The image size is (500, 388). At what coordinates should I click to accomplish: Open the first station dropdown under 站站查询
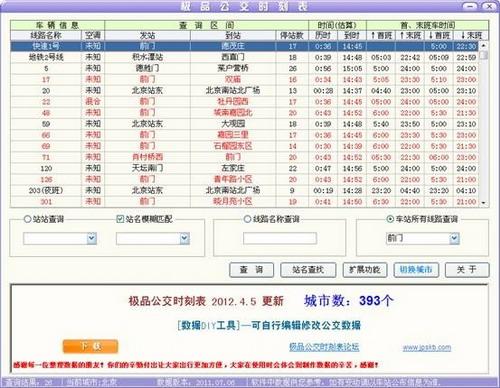(92, 238)
